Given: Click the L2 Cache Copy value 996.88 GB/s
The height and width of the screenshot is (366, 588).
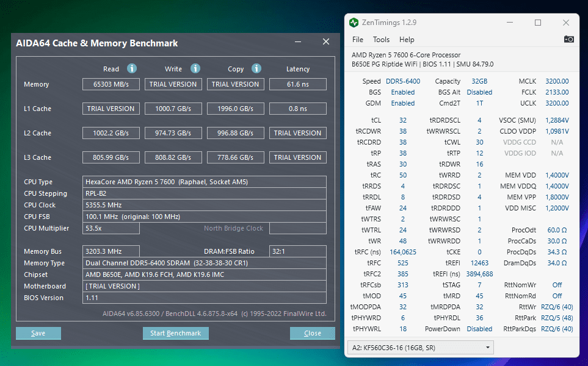Looking at the screenshot, I should coord(236,133).
